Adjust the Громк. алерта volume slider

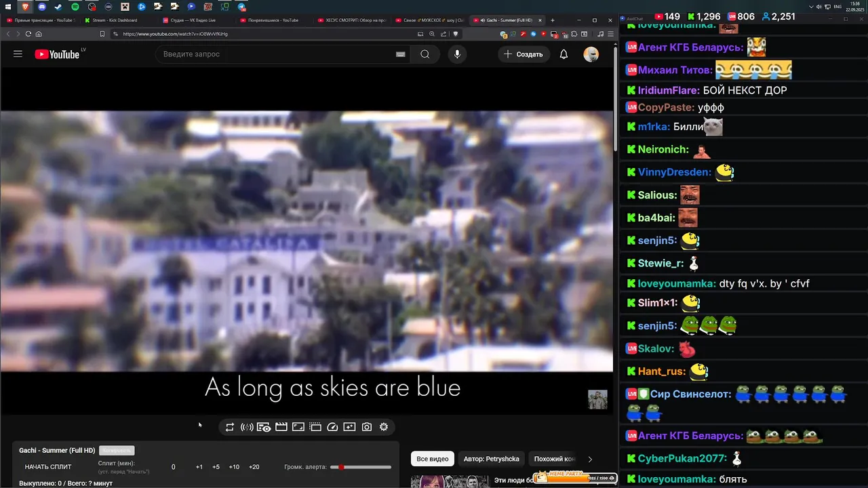361,467
